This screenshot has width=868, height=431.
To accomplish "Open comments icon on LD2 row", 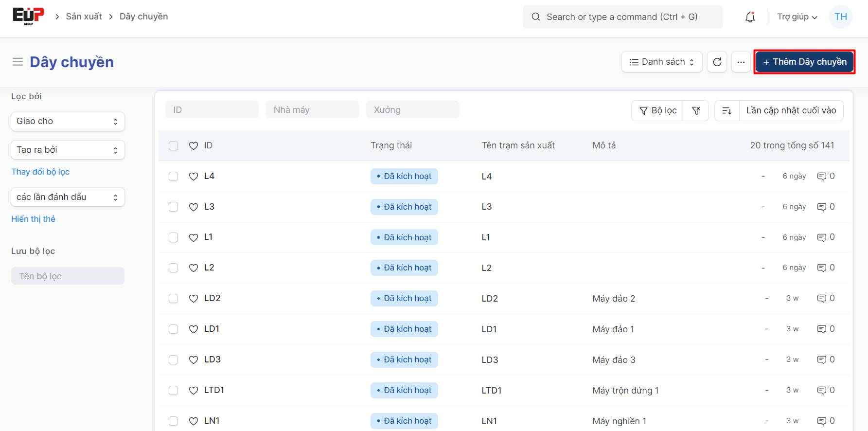I will click(822, 298).
